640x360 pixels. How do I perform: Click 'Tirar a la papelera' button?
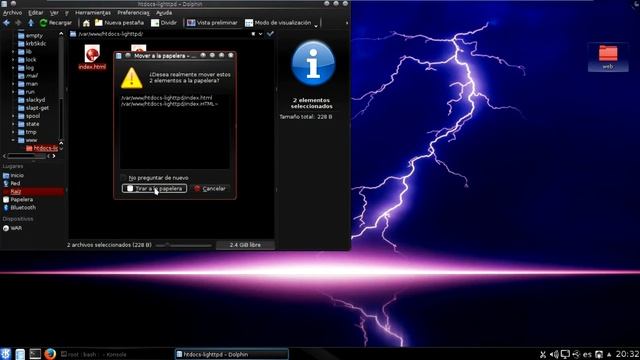pyautogui.click(x=154, y=189)
